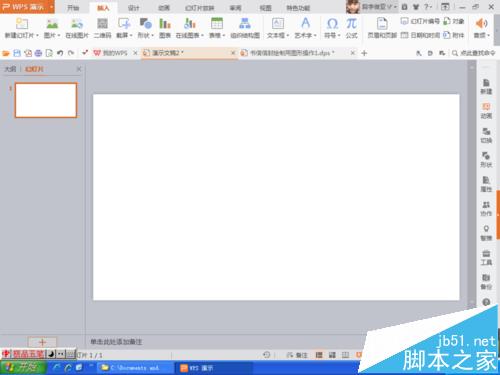Image resolution: width=500 pixels, height=375 pixels.
Task: Open the Special Features (特色功能) tab
Action: pos(298,8)
